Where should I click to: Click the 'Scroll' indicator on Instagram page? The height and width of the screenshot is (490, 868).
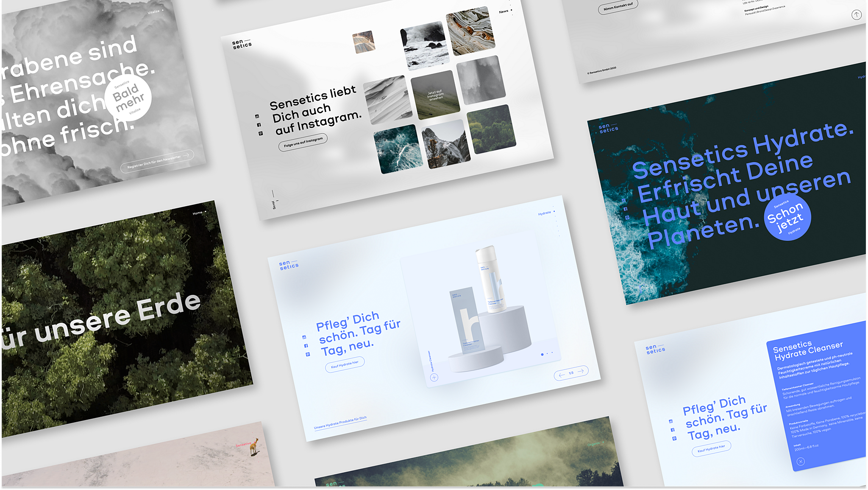[x=274, y=205]
